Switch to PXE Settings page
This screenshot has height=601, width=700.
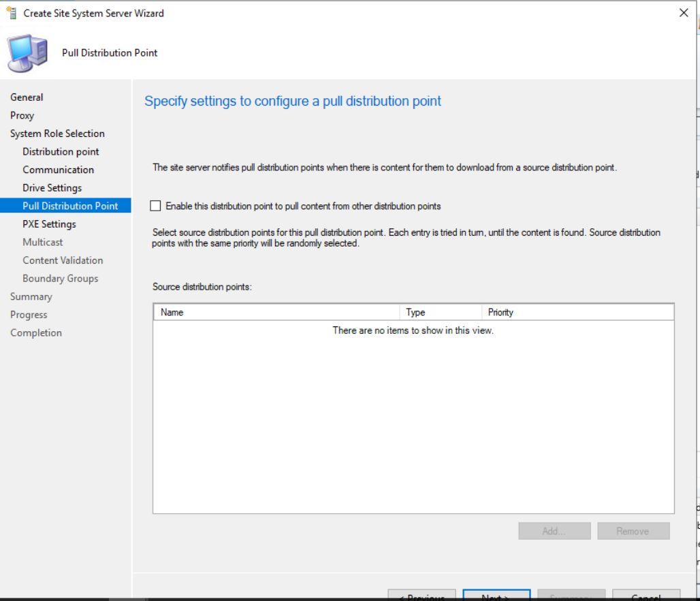[x=49, y=224]
